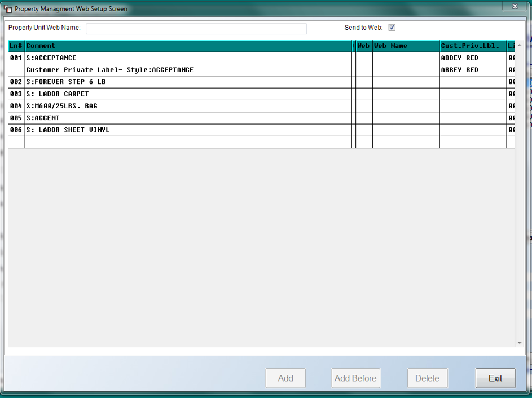Close the Property Managment Web Setup window
The image size is (532, 398).
coord(515,6)
